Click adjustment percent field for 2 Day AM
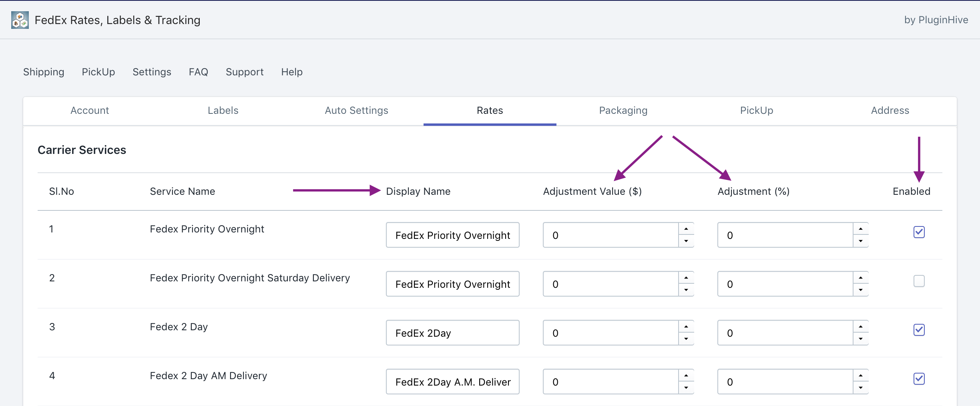Screen dimensions: 980x406 (x=785, y=382)
